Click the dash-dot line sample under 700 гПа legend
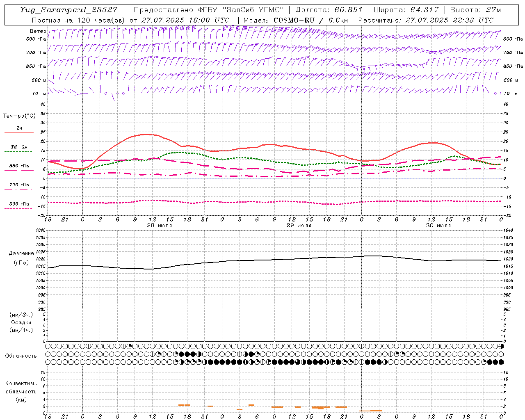This screenshot has height=420, width=525. coord(18,189)
